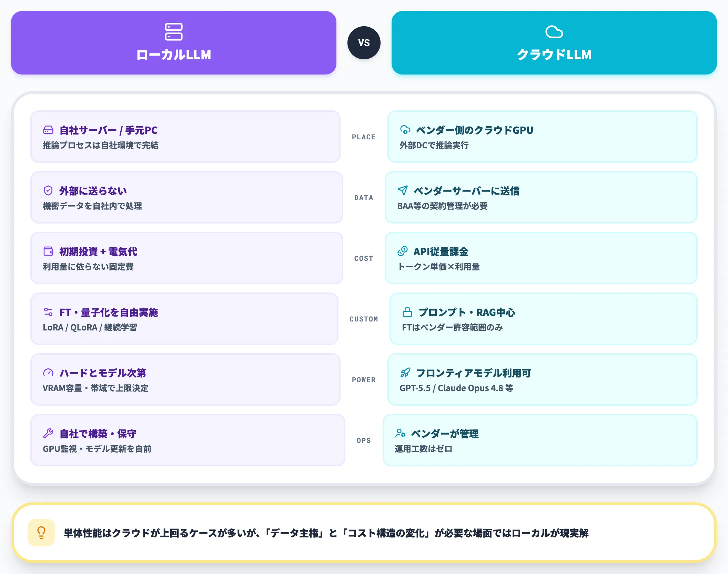Click the heading プロンプト・RAG中心
This screenshot has width=728, height=574.
(x=467, y=313)
